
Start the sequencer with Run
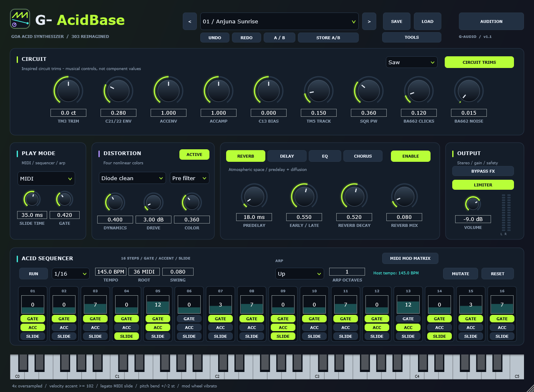(x=34, y=274)
